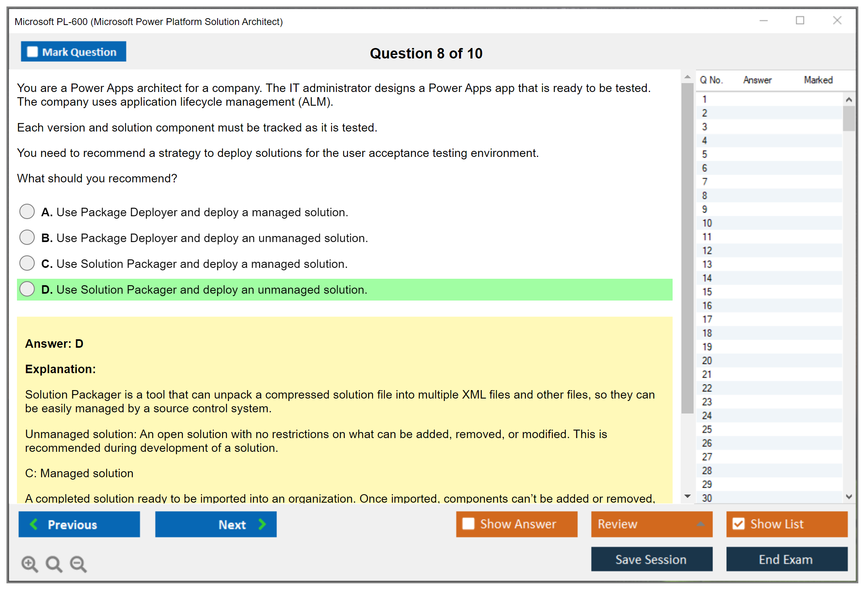Choose option C Solution Packager managed solution
868x593 pixels.
click(x=27, y=263)
